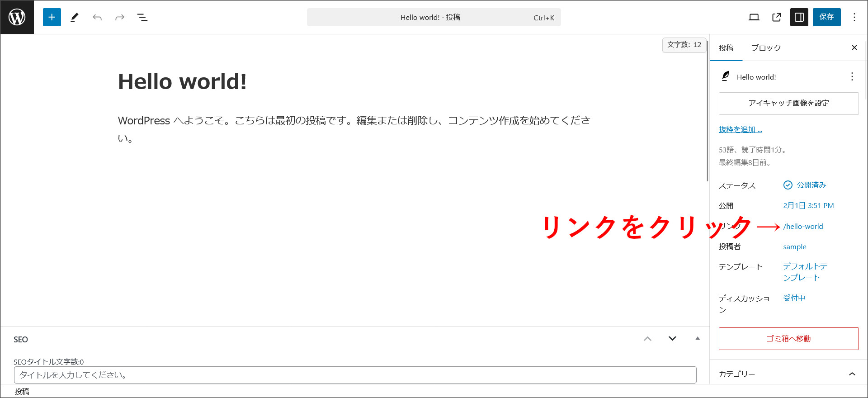
Task: Switch to the 投稿 tab
Action: click(726, 48)
